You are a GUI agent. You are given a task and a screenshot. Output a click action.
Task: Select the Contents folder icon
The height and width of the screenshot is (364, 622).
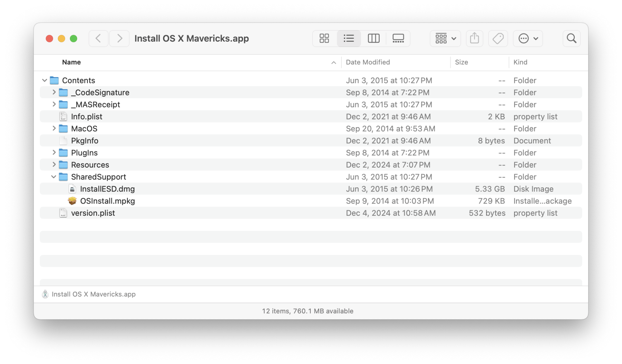click(54, 81)
